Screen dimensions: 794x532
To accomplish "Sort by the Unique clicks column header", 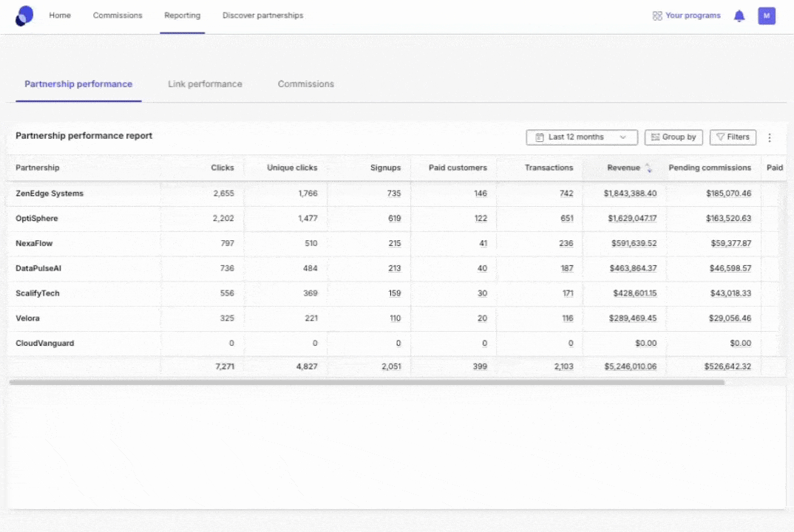I will pyautogui.click(x=292, y=168).
